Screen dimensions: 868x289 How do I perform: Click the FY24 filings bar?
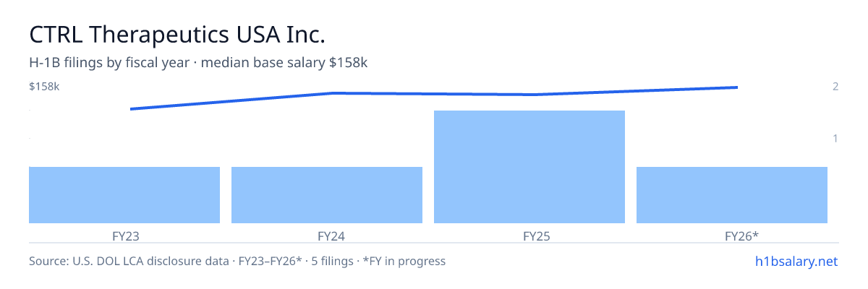[327, 195]
